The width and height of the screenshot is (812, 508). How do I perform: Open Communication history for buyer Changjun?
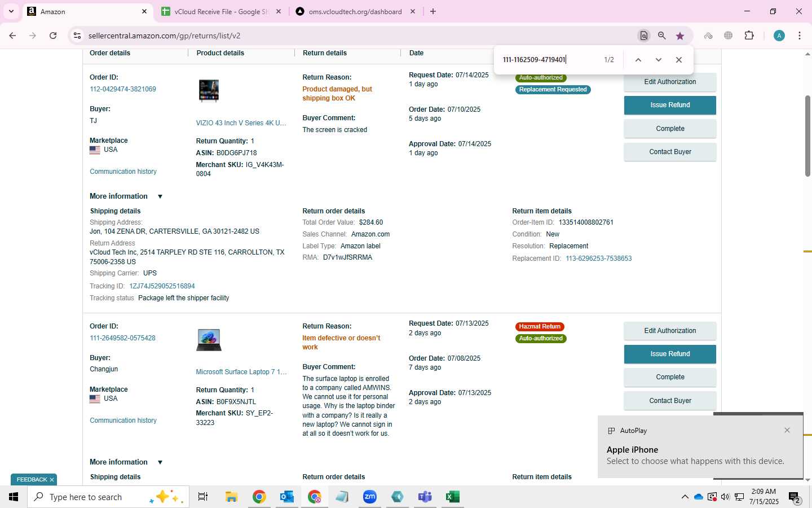[123, 421]
